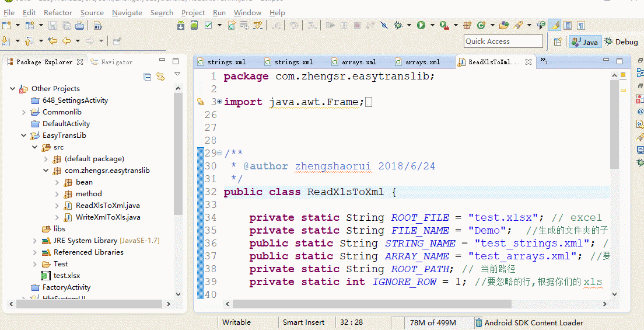Expand folded import block at line 3
The image size is (644, 330).
[219, 101]
